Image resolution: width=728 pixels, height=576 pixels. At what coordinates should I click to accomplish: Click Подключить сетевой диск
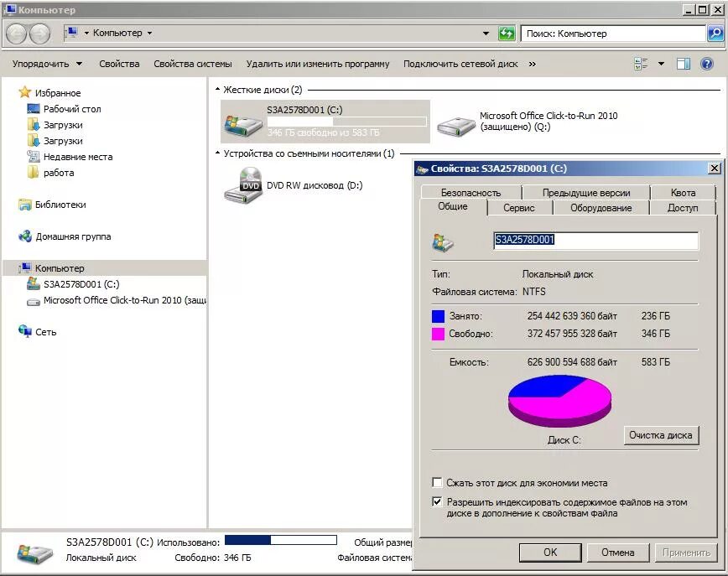(x=460, y=64)
